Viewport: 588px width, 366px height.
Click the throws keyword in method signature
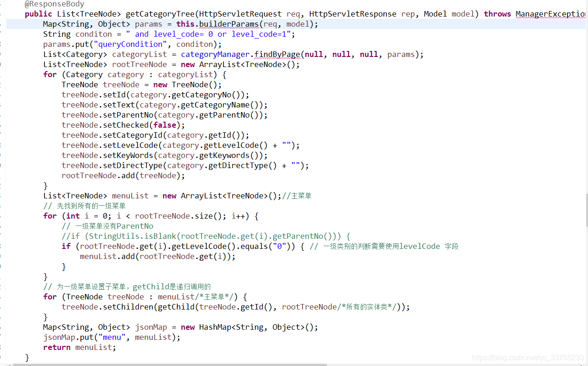[497, 14]
